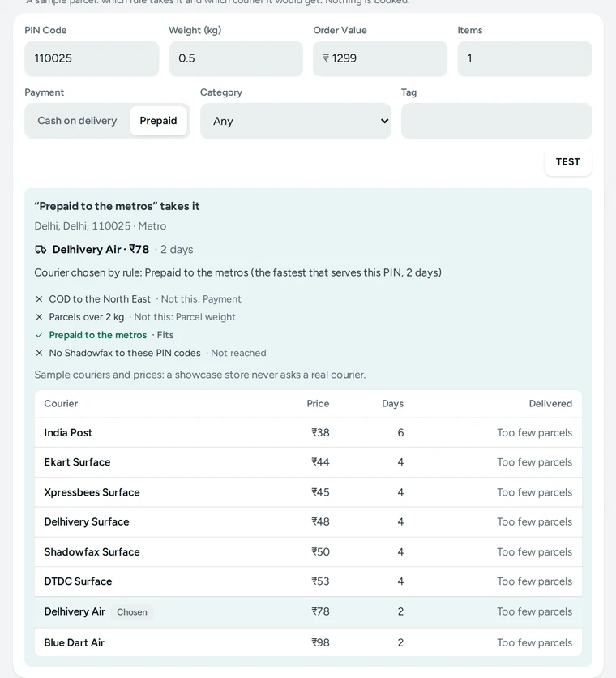
Task: Select the Blue Dart Air row
Action: pos(308,642)
